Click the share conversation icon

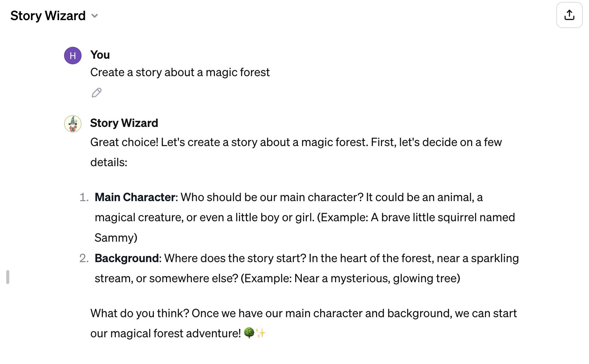point(569,15)
